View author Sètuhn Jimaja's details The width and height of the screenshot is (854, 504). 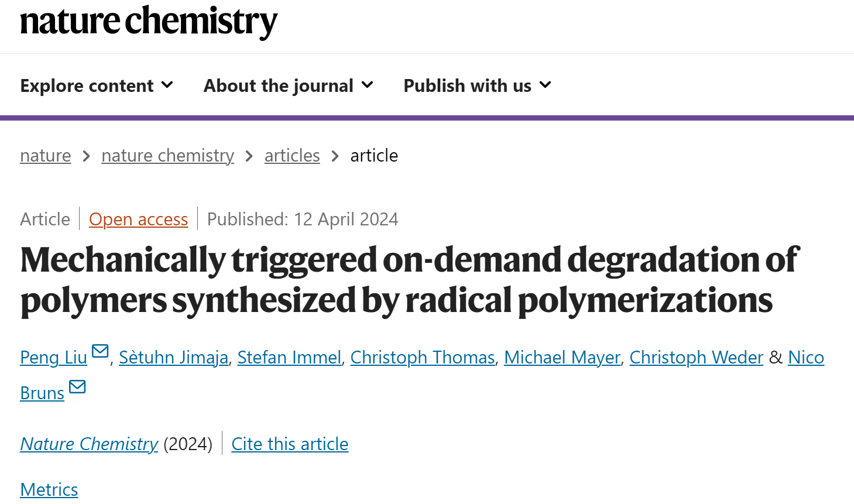pos(174,357)
